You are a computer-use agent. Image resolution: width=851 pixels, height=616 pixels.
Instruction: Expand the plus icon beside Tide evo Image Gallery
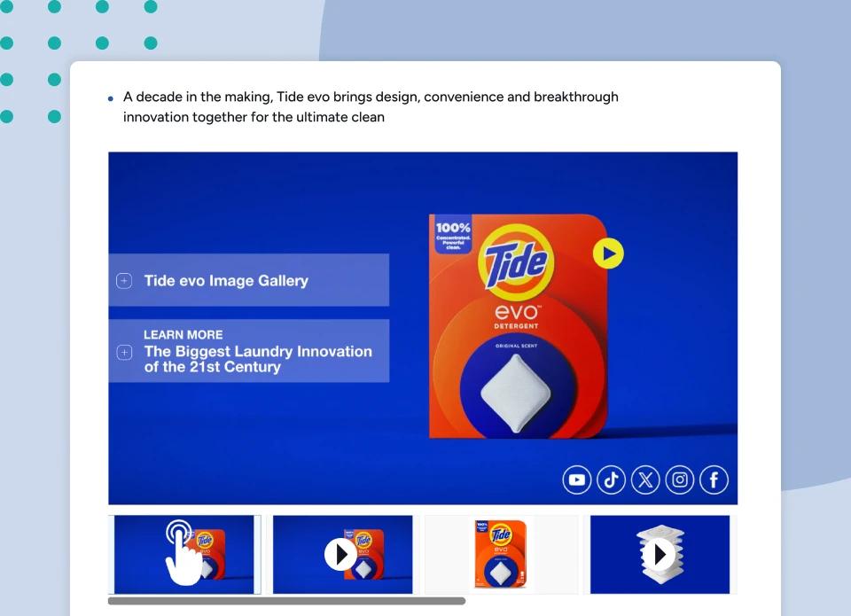(124, 281)
